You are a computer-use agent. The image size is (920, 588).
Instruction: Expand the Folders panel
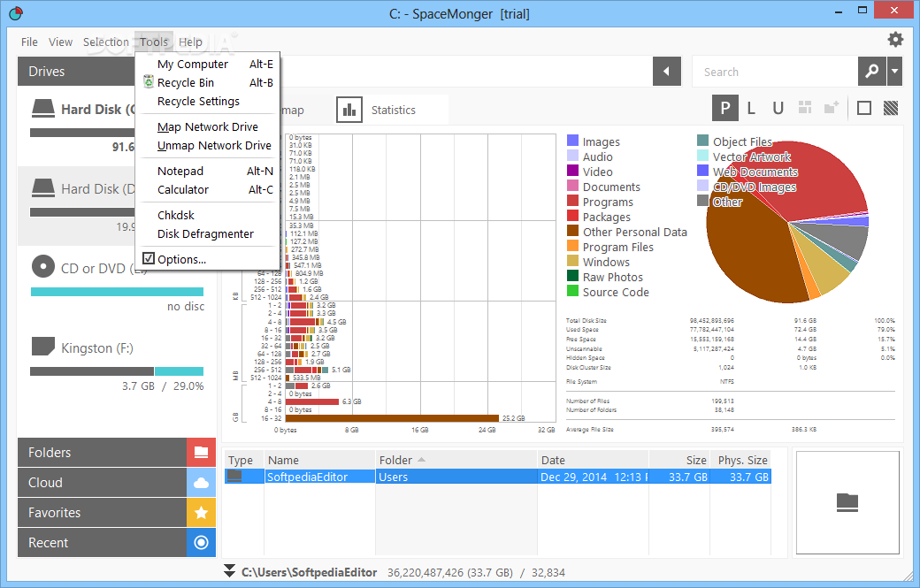(x=102, y=452)
